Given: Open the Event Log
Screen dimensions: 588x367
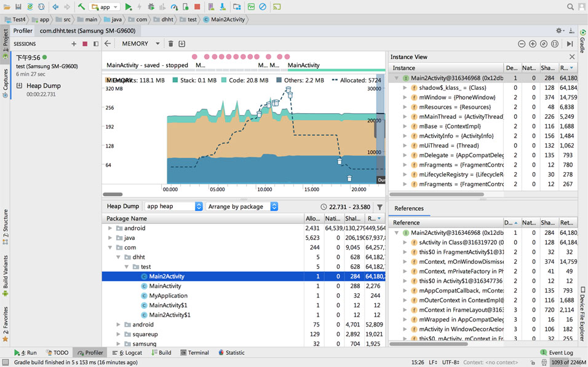Looking at the screenshot, I should click(x=556, y=353).
